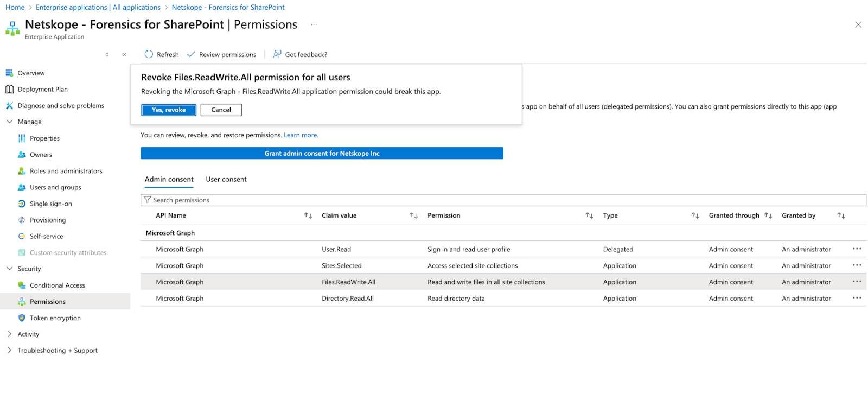Click the Single sign-on icon
Image resolution: width=868 pixels, height=419 pixels.
[x=22, y=204]
